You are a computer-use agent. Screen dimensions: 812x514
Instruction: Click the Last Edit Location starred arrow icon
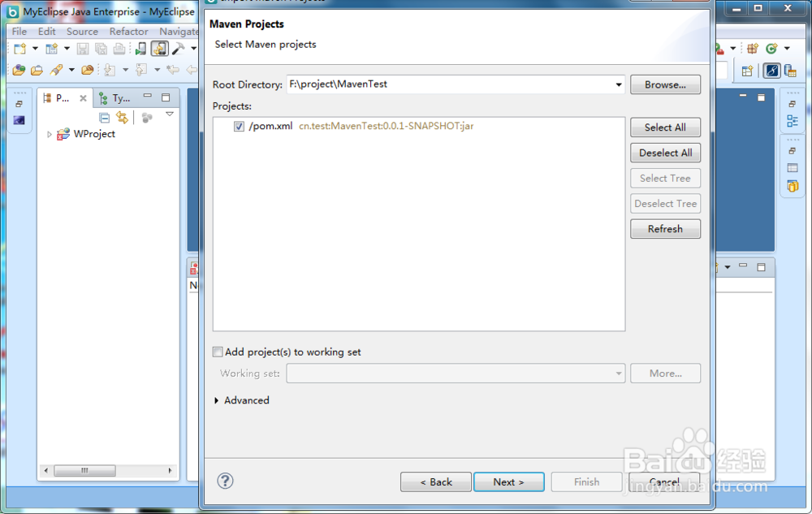(x=173, y=69)
